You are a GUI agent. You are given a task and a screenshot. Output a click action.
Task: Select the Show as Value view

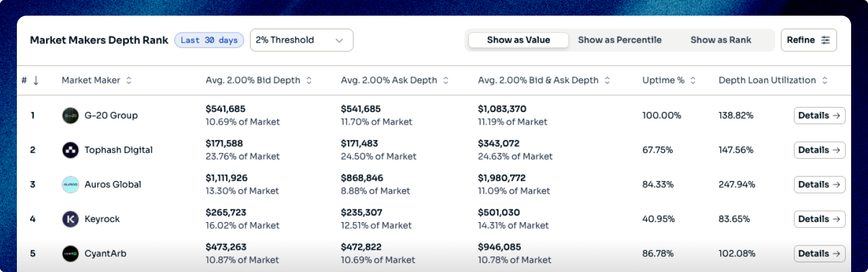[518, 40]
